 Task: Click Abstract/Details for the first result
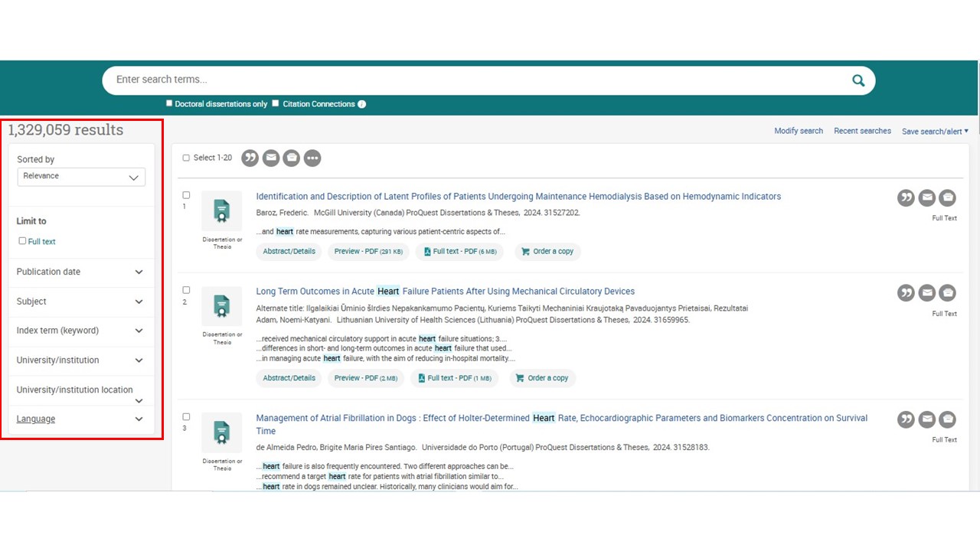pyautogui.click(x=289, y=251)
